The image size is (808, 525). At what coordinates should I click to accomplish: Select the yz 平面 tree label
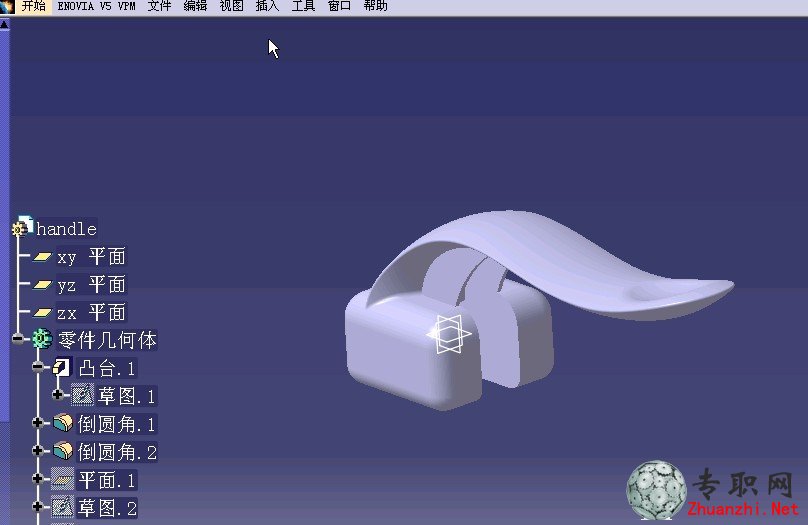pos(91,284)
